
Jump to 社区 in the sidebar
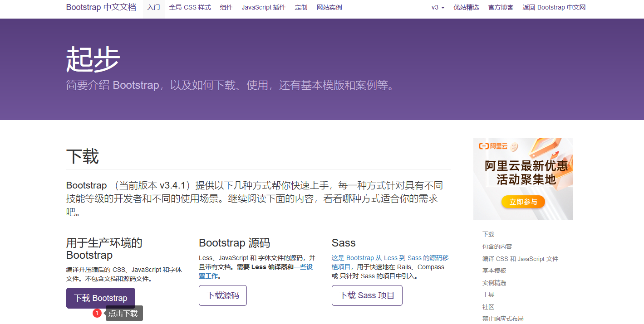[488, 307]
